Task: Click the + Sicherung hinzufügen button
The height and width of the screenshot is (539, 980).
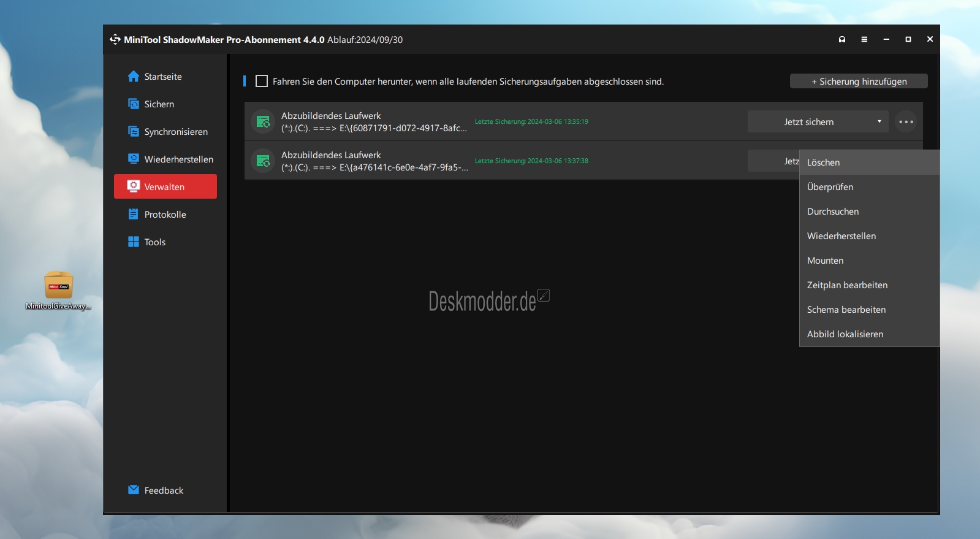Action: [859, 81]
